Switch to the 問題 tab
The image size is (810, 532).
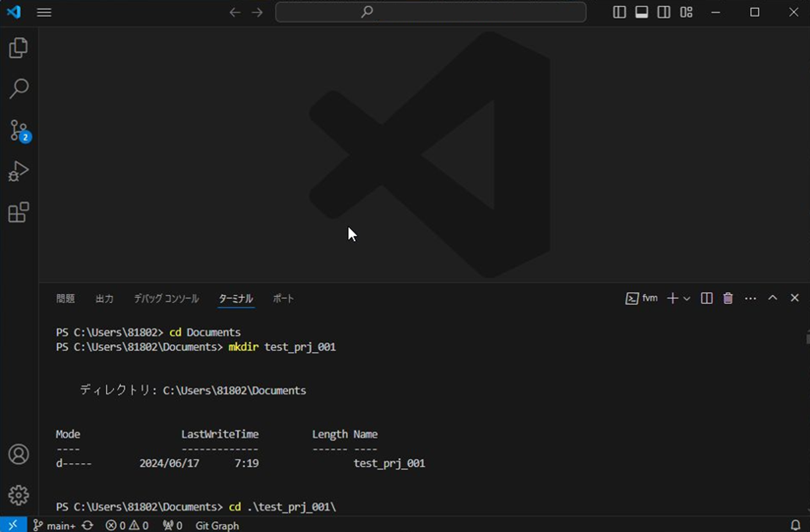pyautogui.click(x=66, y=298)
